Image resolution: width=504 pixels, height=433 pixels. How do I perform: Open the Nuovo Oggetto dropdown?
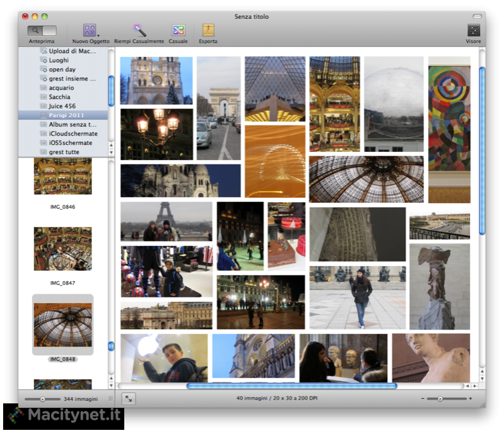click(x=90, y=30)
